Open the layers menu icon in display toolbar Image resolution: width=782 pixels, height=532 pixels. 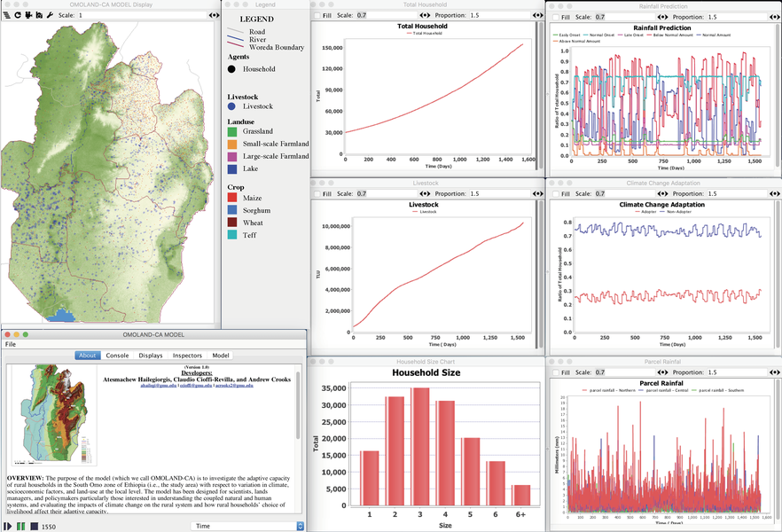7,16
